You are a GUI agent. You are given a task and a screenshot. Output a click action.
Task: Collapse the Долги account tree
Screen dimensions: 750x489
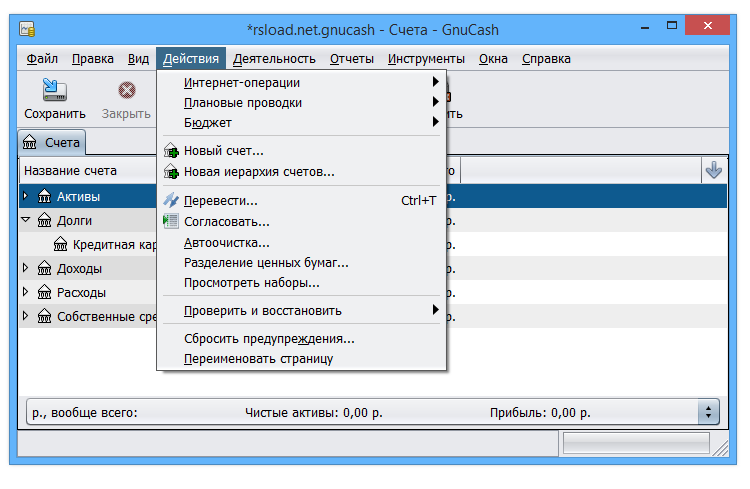coord(26,220)
